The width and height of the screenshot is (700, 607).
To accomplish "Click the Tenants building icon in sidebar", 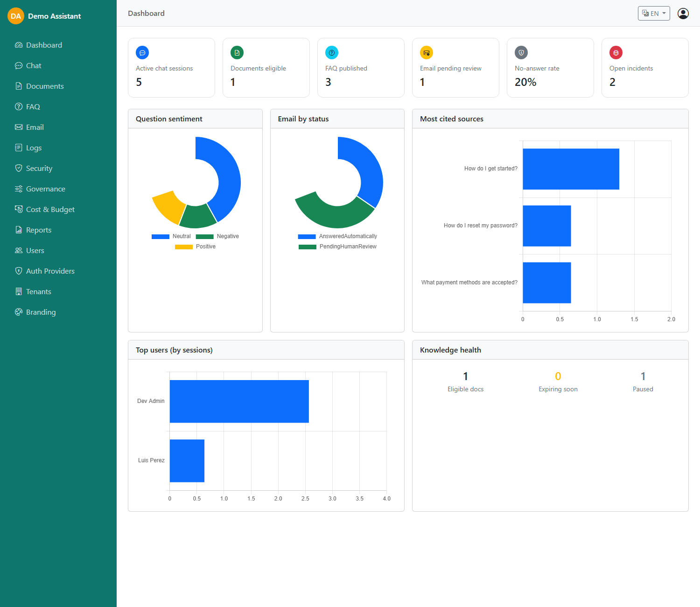I will (19, 292).
